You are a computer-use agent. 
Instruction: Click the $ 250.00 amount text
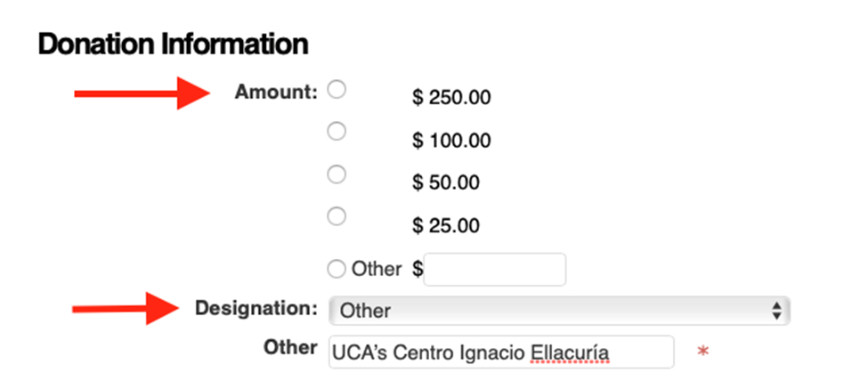[x=451, y=98]
